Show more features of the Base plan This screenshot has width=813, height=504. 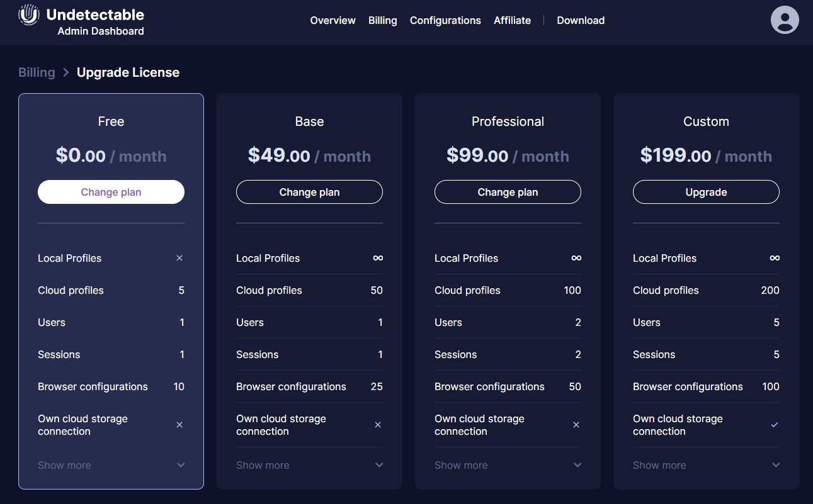click(x=263, y=465)
